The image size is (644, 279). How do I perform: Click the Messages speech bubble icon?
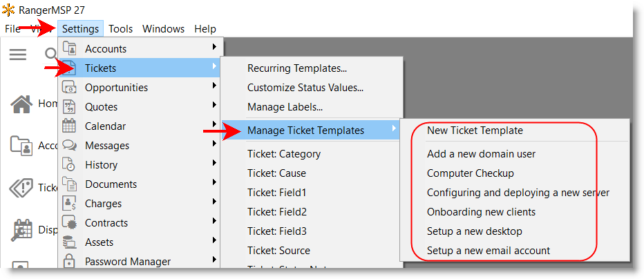(69, 146)
